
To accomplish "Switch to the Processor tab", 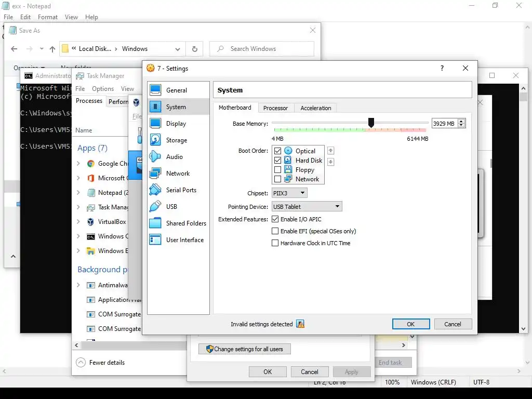I will (x=275, y=108).
